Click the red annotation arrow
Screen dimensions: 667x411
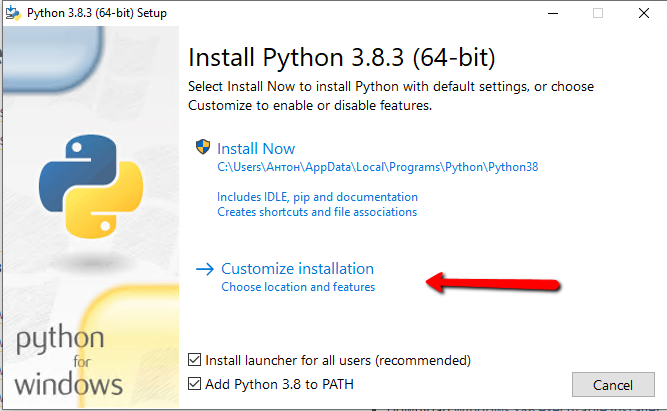(491, 283)
